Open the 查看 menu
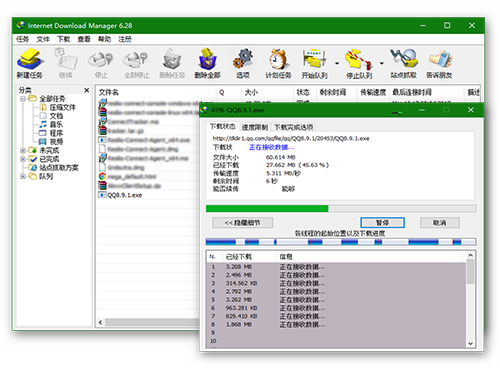Screen dimensions: 500x376 [x=84, y=39]
